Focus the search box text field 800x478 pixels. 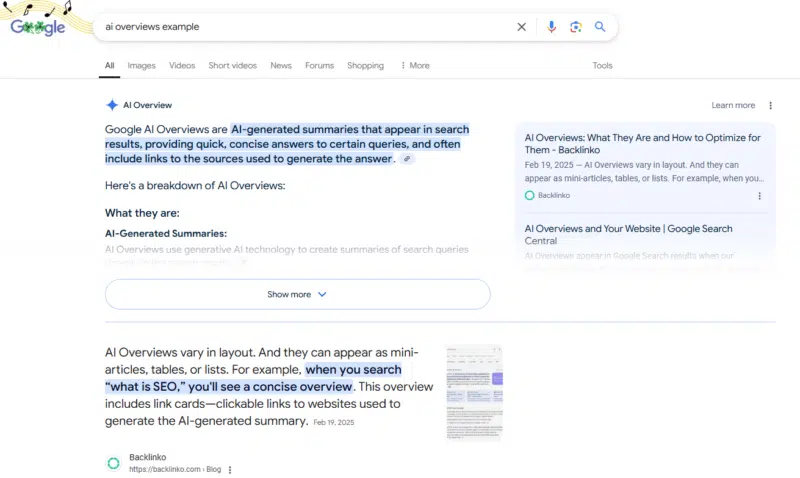pos(306,27)
